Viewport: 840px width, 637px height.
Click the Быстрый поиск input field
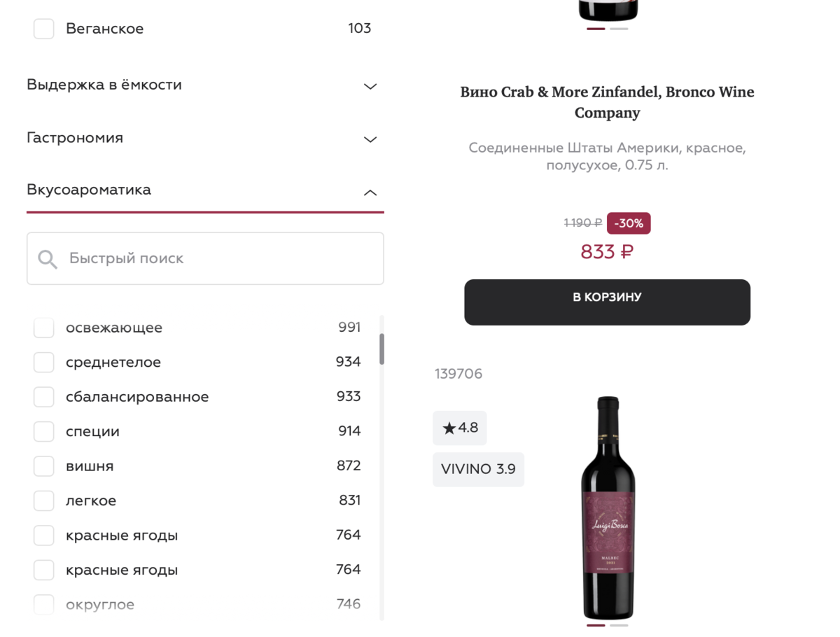[217, 258]
